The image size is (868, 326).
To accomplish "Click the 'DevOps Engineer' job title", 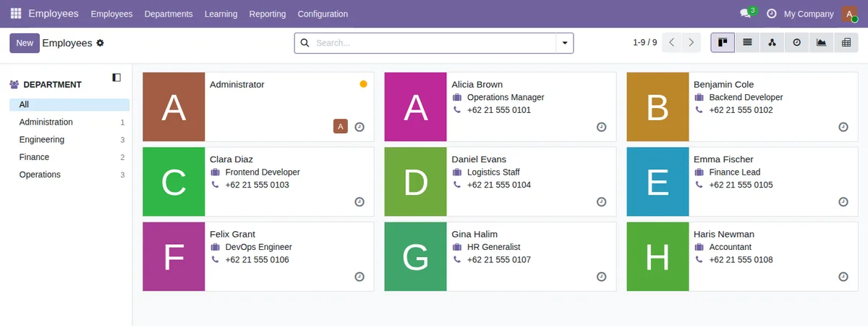I will click(x=259, y=247).
